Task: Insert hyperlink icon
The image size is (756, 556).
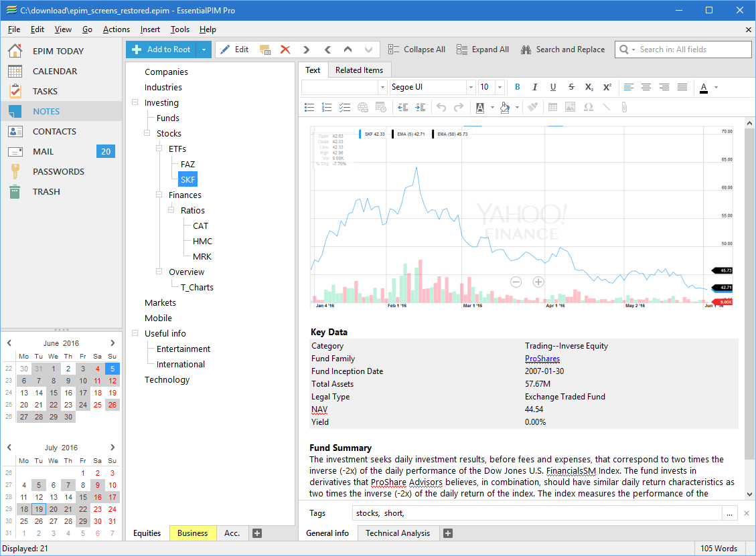Action: [362, 108]
